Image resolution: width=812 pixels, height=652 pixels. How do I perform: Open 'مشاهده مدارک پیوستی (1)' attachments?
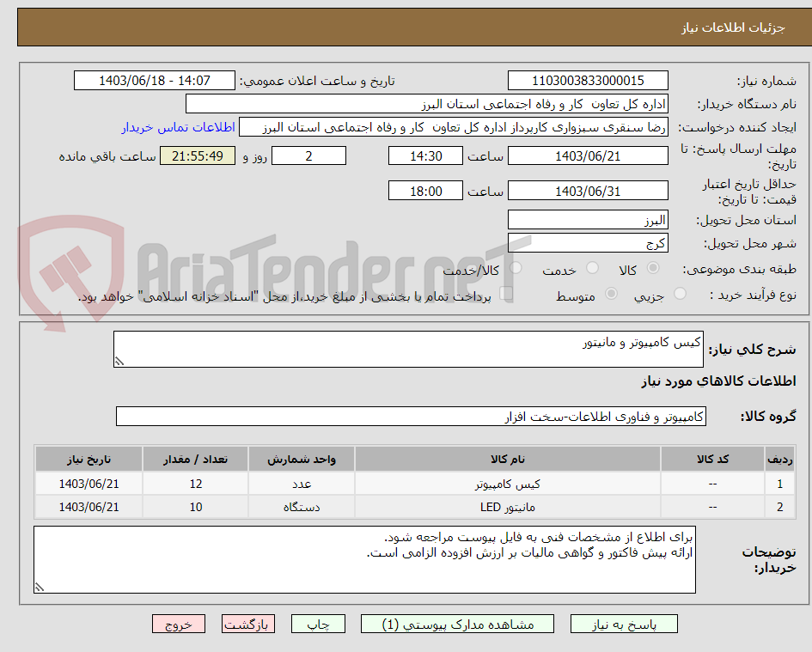point(457,624)
